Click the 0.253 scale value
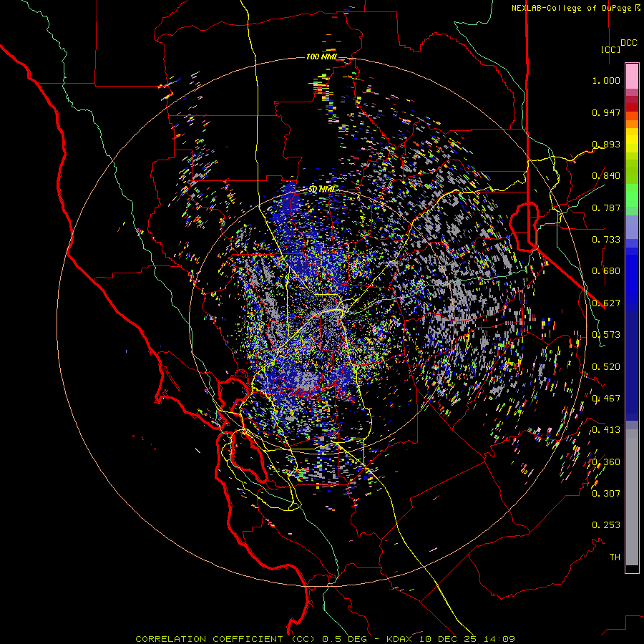 [x=606, y=525]
